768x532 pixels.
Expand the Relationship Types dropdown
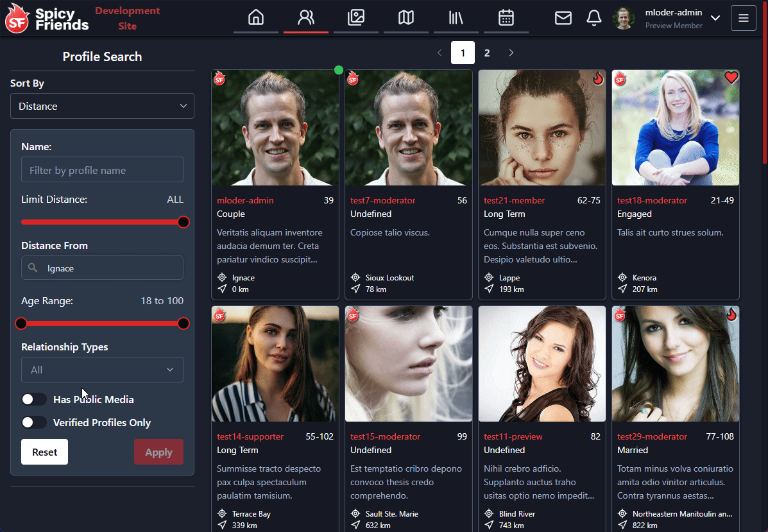pos(102,370)
